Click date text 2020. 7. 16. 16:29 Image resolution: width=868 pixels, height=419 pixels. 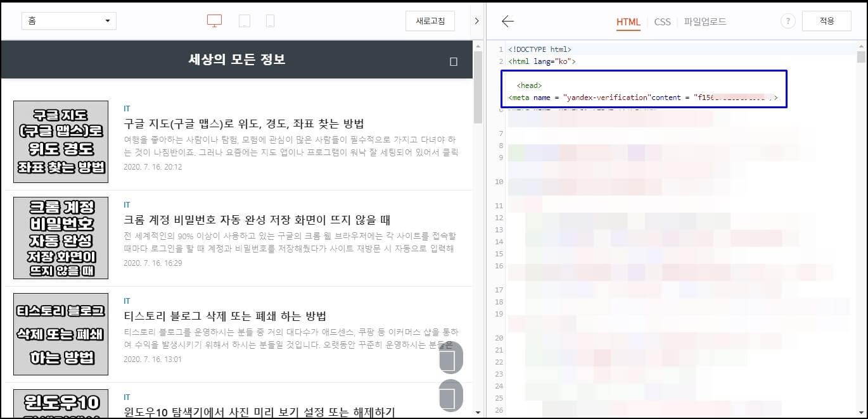pos(153,263)
